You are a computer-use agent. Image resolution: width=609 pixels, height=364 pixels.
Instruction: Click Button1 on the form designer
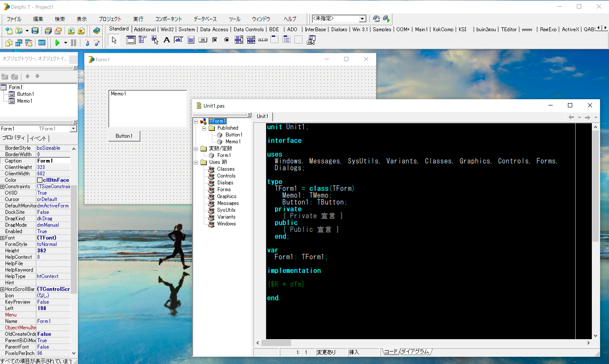click(x=124, y=136)
